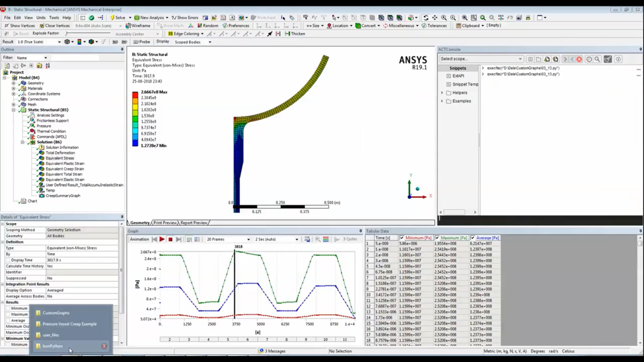Expand the Mesh tree node
The height and width of the screenshot is (362, 644).
click(14, 105)
